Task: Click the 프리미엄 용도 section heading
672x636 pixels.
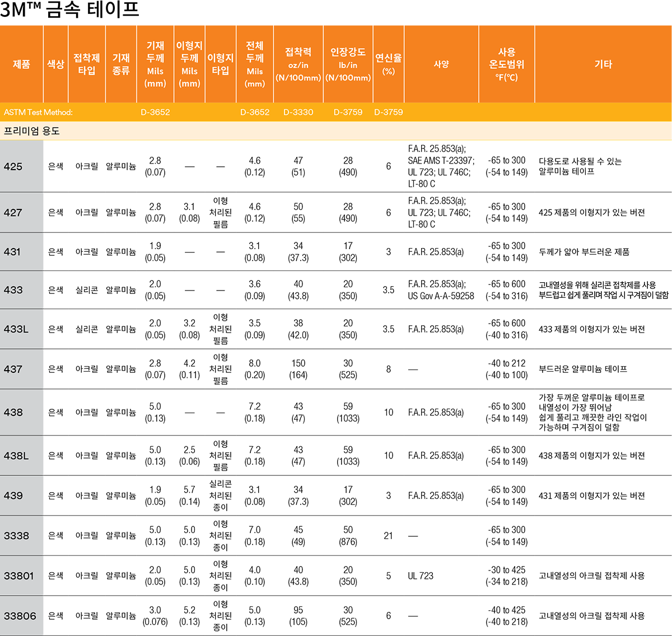Action: point(32,131)
